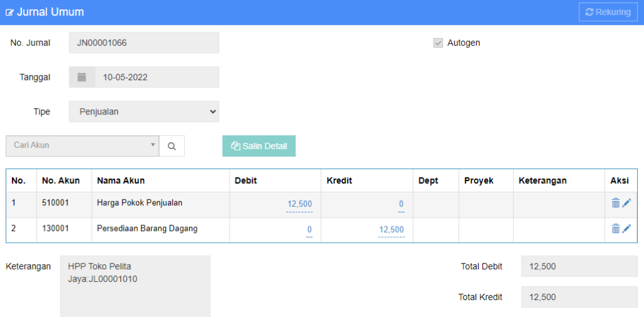This screenshot has width=644, height=317.
Task: Click the kredit value 12,500 in row 2
Action: point(391,230)
